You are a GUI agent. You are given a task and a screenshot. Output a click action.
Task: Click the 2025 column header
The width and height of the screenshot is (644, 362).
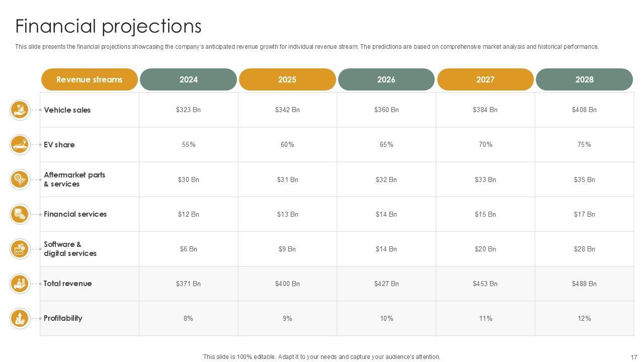point(287,79)
